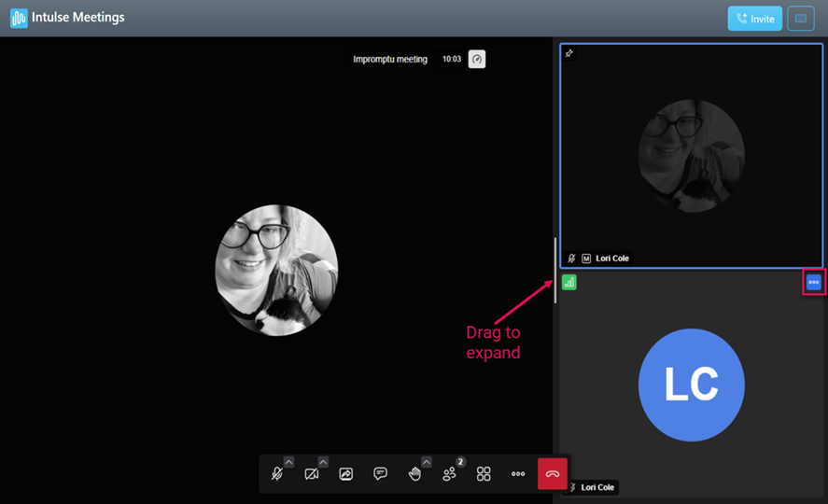
Task: Click the moderator M badge beside Lori Cole
Action: pos(586,259)
